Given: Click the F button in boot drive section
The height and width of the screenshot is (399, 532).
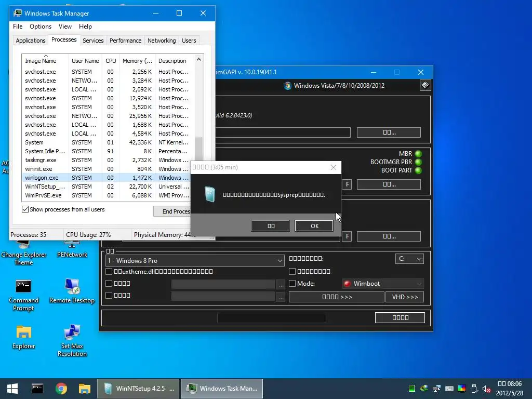Looking at the screenshot, I should [347, 184].
